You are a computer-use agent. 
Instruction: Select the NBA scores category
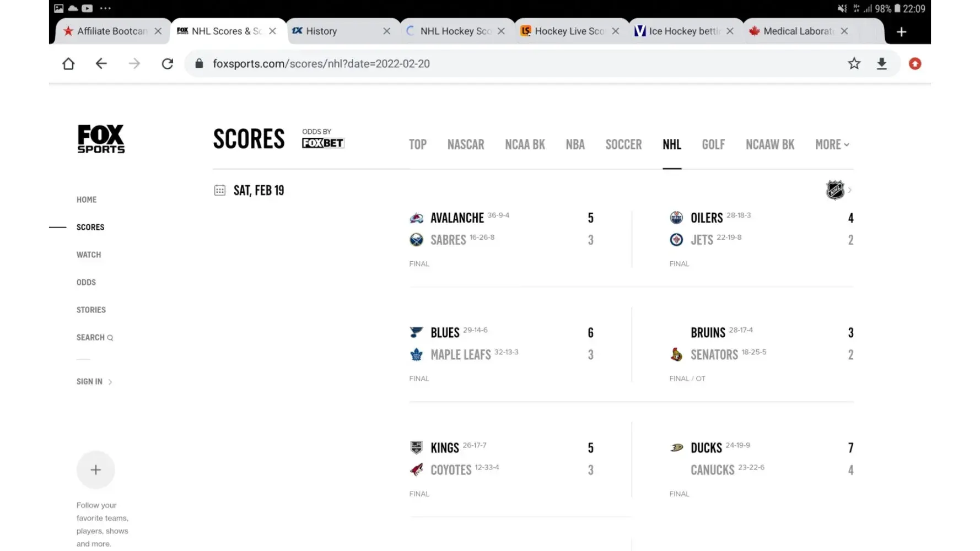(x=575, y=144)
